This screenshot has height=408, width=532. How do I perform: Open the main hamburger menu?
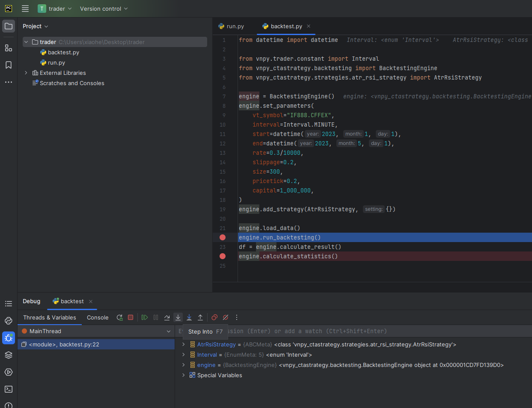point(25,9)
